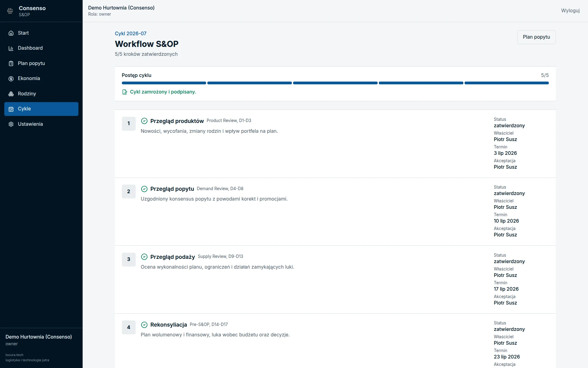Click the check icon beside Przegląd produktów
Viewport: 588px width, 368px height.
point(144,121)
